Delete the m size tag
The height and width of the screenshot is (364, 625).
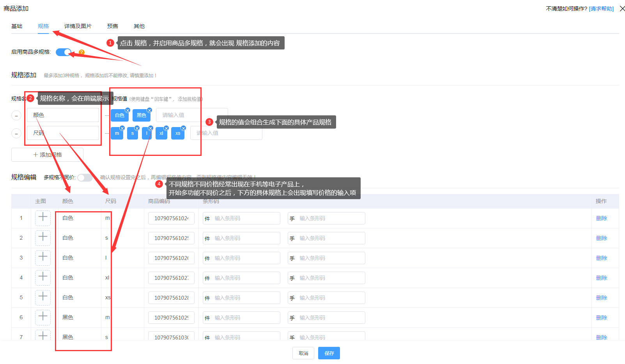coord(122,128)
